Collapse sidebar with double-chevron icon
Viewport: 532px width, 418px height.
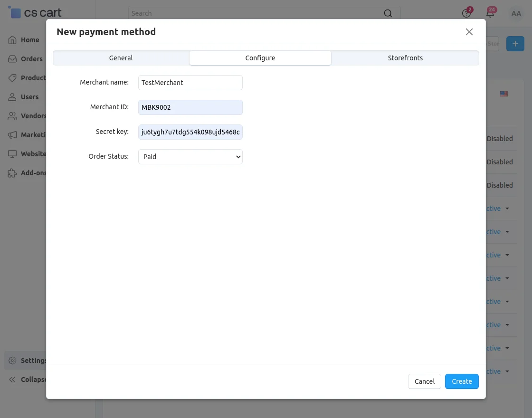[x=12, y=380]
